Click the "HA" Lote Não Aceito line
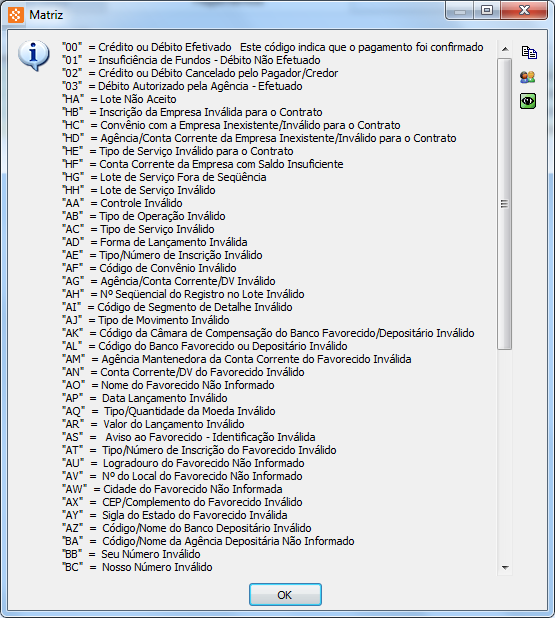The height and width of the screenshot is (618, 555). [119, 99]
